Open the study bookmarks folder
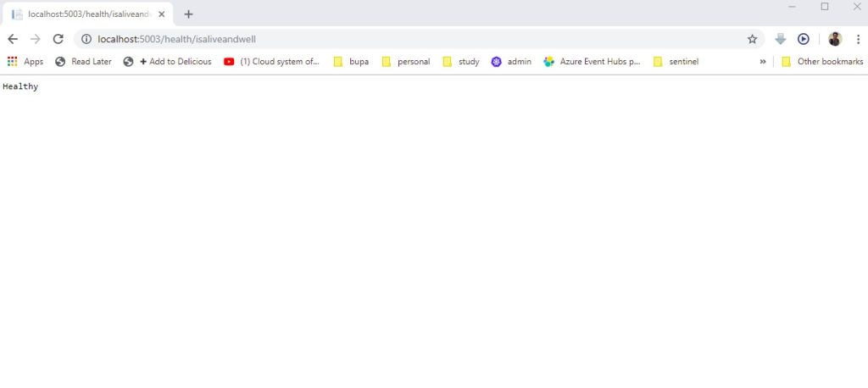The image size is (868, 388). (461, 62)
